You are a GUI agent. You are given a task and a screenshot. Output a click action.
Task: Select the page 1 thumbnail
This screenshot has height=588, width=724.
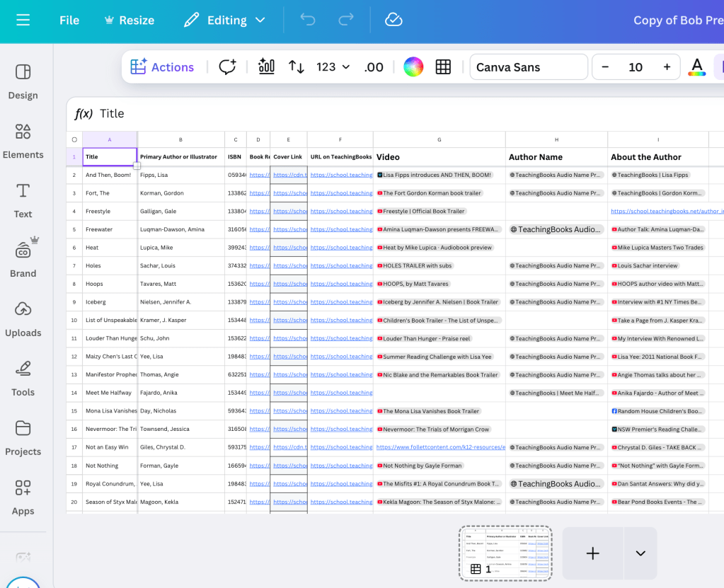coord(505,553)
